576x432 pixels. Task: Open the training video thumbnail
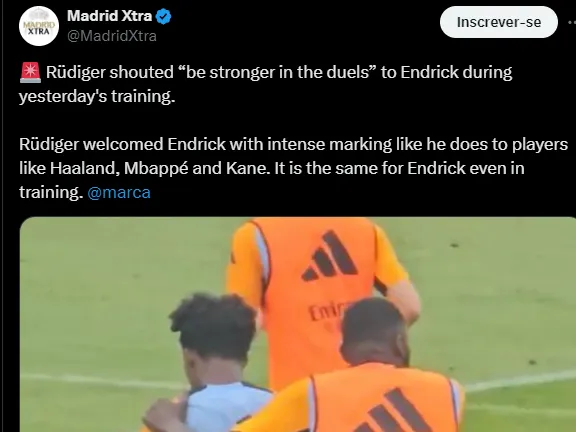click(x=298, y=324)
